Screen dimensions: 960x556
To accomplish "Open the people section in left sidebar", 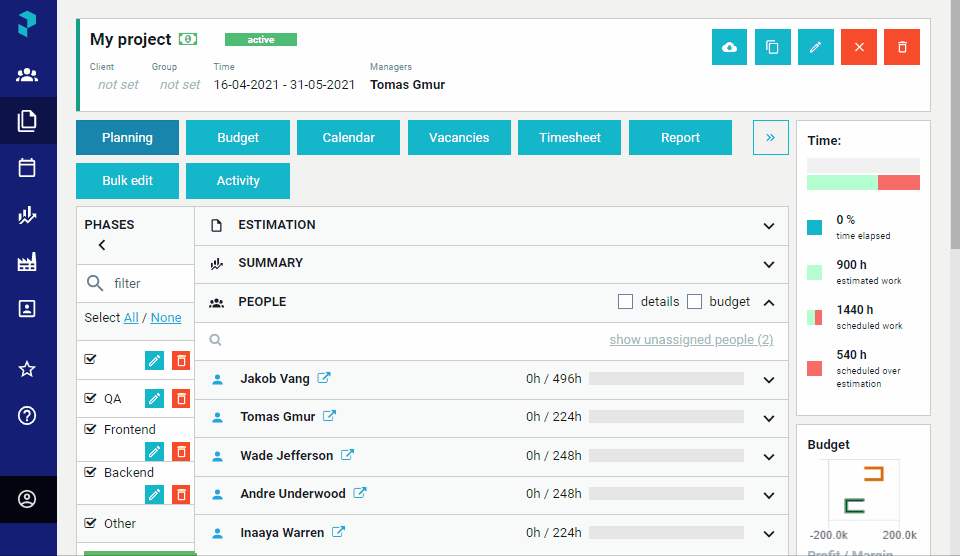I will (x=27, y=75).
